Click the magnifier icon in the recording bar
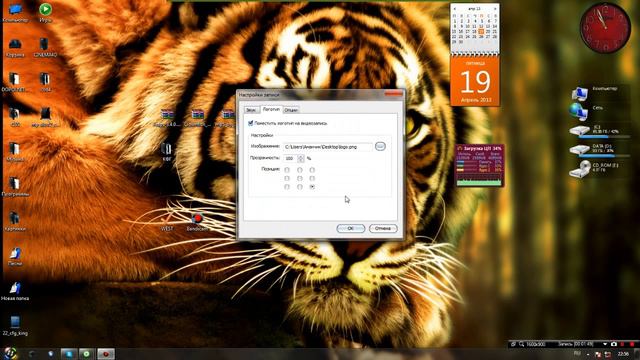Viewport: 640px width, 360px height. click(521, 344)
